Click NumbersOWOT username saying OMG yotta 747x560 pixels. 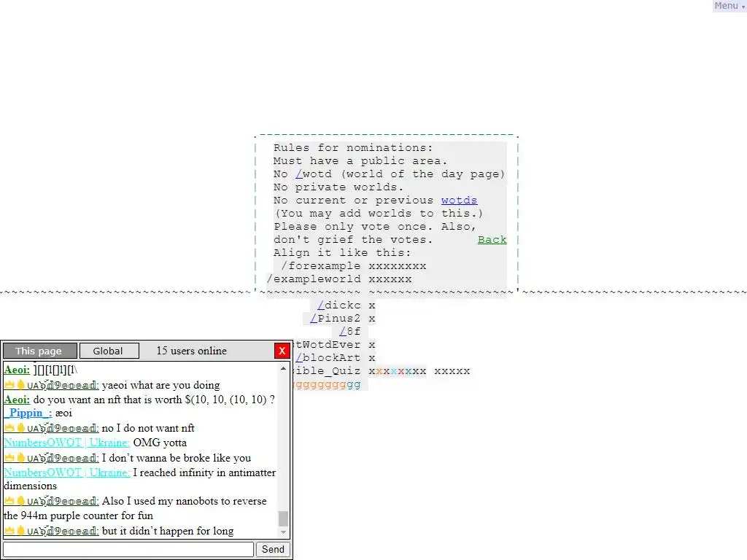pyautogui.click(x=66, y=443)
